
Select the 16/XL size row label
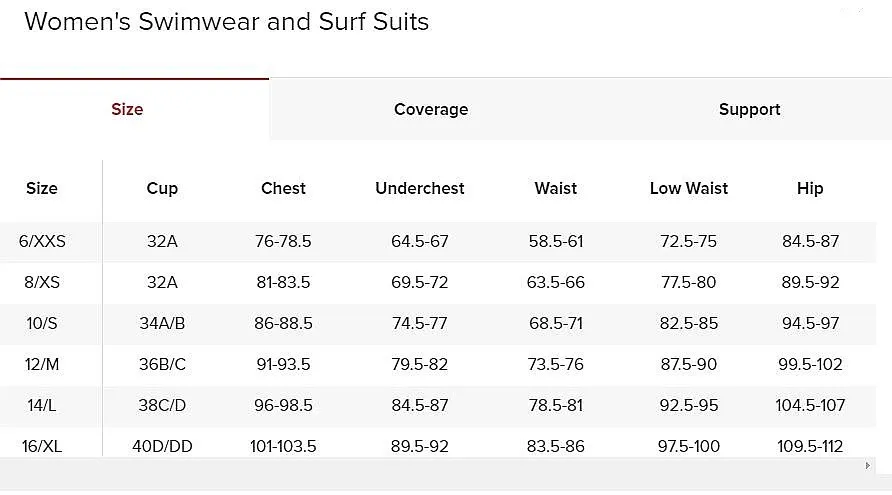42,446
